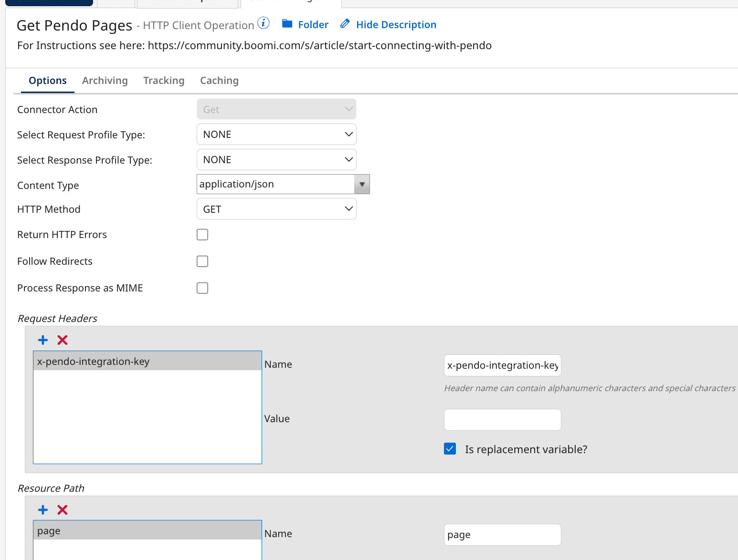Delete the request header with red X
738x560 pixels.
63,340
